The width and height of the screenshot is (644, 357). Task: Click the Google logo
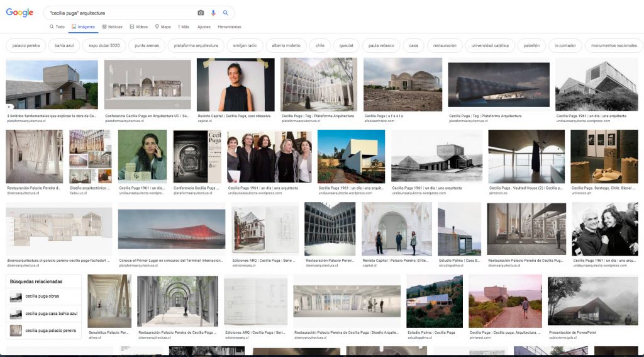coord(19,13)
